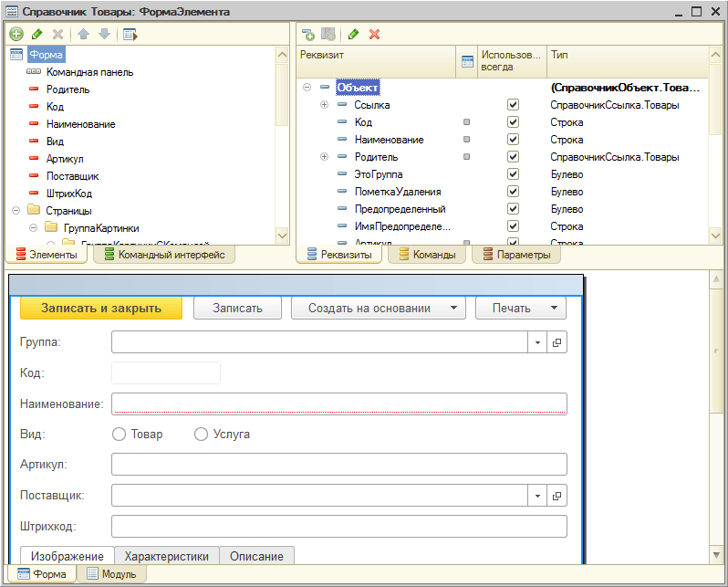Screen dimensions: 728x587
Task: Switch to the Модуль tab
Action: (112, 574)
